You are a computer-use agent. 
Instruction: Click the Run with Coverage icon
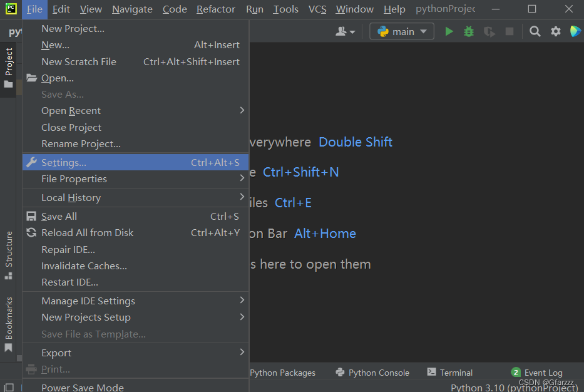point(489,32)
